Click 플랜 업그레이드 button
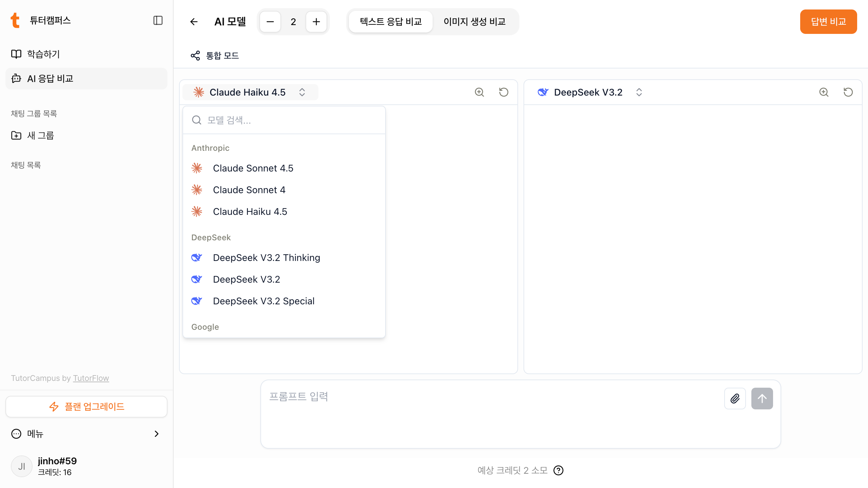 tap(86, 407)
